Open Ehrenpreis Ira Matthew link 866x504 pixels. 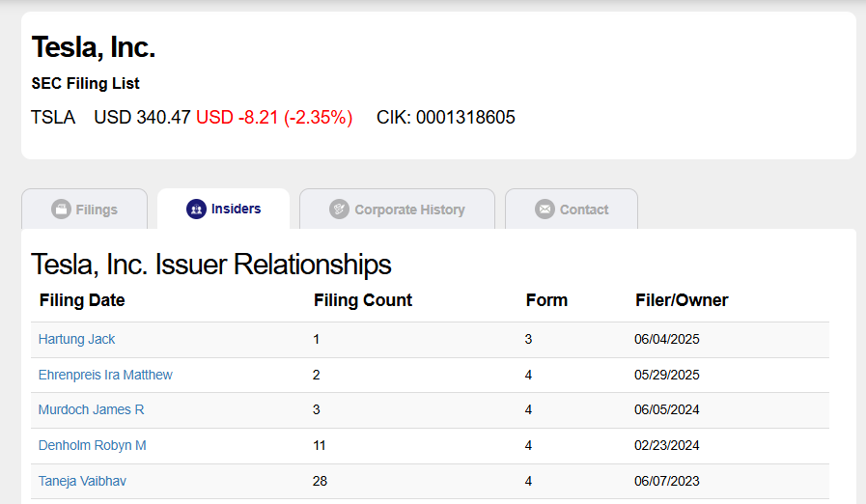(x=105, y=375)
